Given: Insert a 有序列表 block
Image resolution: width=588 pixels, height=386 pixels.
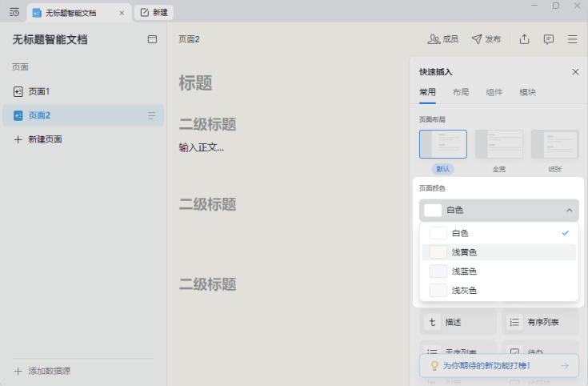Looking at the screenshot, I should [540, 322].
